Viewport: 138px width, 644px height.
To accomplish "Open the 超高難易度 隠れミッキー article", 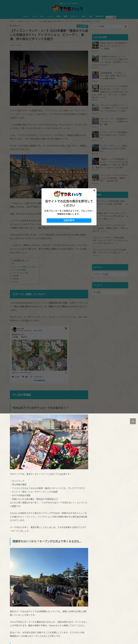I will pos(114,75).
